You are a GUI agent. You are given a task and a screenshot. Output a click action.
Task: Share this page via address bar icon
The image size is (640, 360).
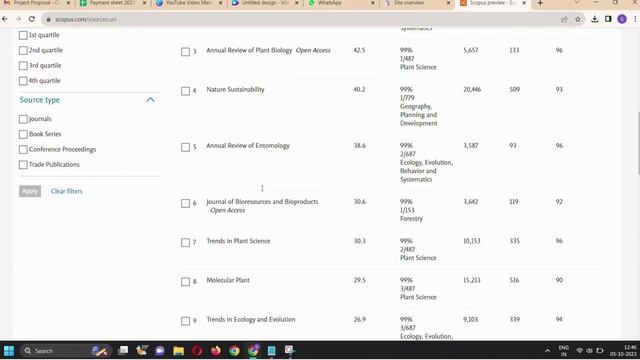pyautogui.click(x=564, y=19)
